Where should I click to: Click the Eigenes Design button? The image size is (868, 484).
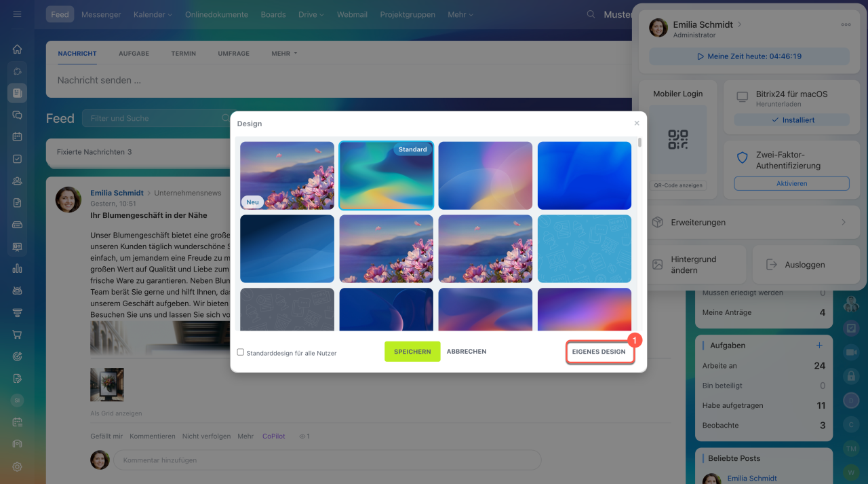pyautogui.click(x=599, y=352)
